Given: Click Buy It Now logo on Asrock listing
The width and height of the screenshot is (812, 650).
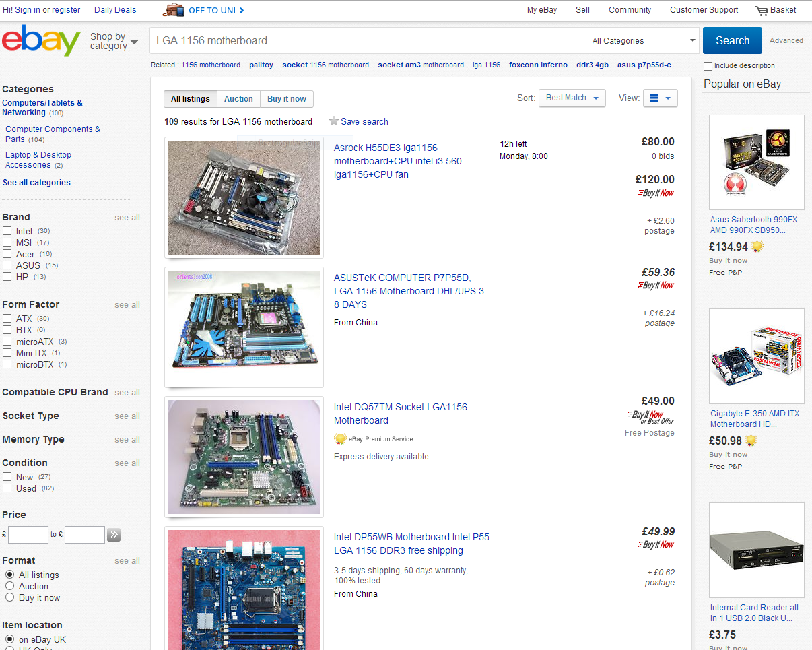Looking at the screenshot, I should [x=656, y=193].
